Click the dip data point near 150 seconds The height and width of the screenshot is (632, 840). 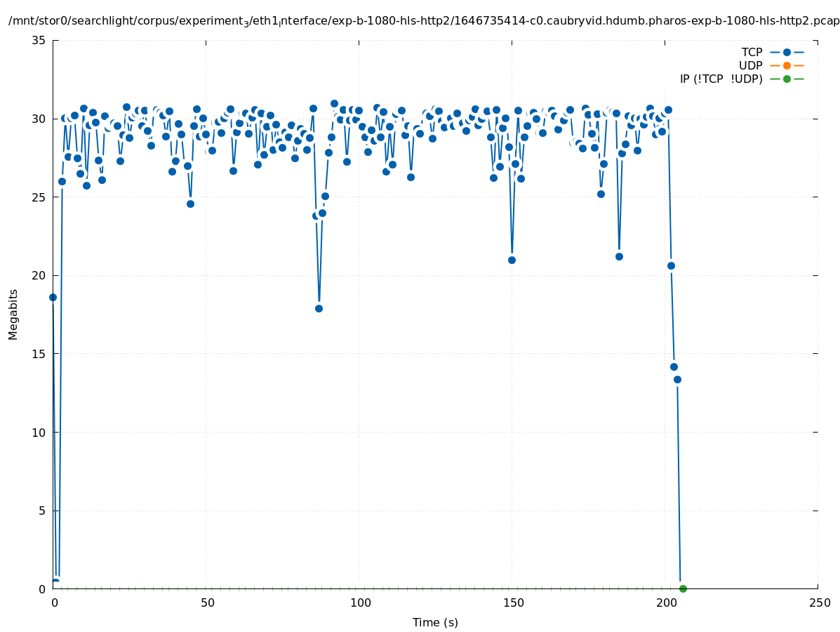512,260
